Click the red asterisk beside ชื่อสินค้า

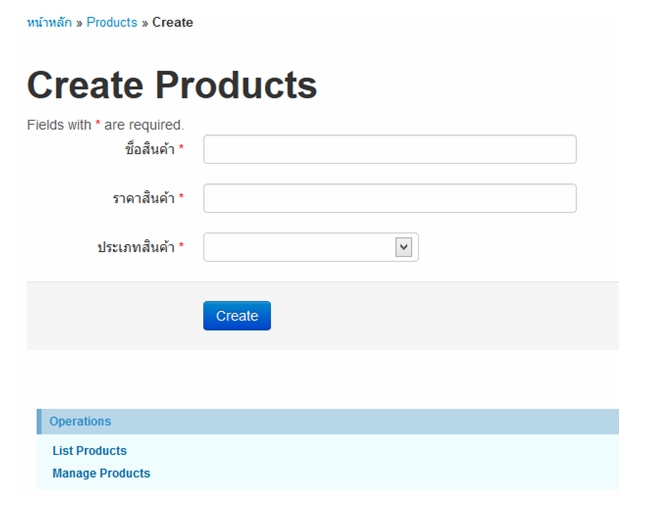pyautogui.click(x=181, y=147)
